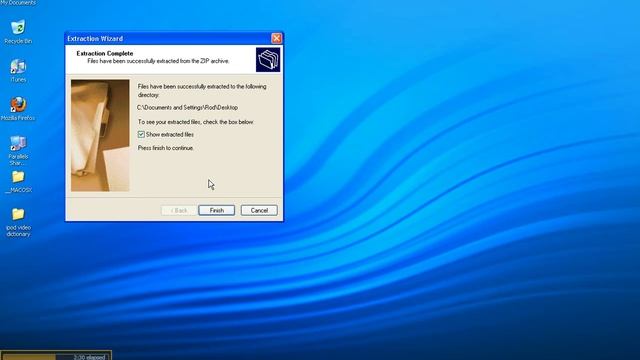This screenshot has width=640, height=360.
Task: Click the wizard's paper illustration image
Action: coord(100,135)
